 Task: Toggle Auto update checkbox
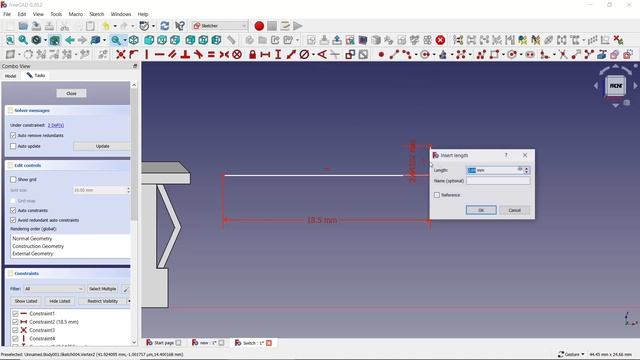pyautogui.click(x=13, y=146)
